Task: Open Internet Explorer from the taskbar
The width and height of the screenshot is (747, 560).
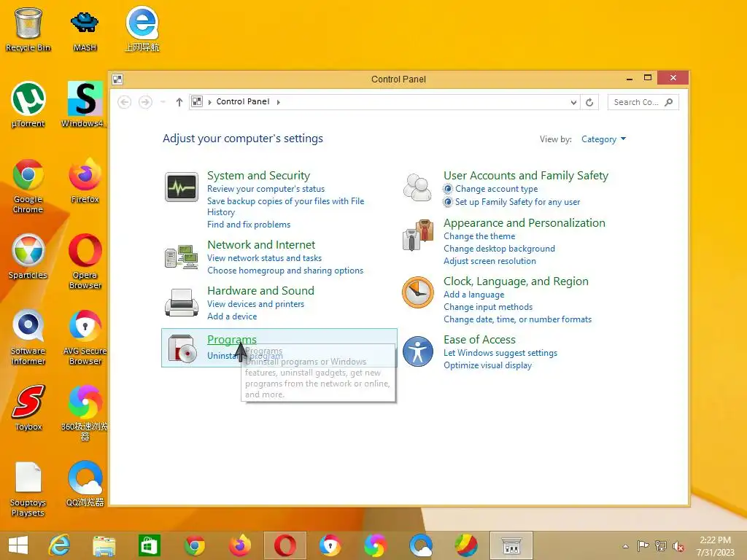Action: (x=60, y=545)
